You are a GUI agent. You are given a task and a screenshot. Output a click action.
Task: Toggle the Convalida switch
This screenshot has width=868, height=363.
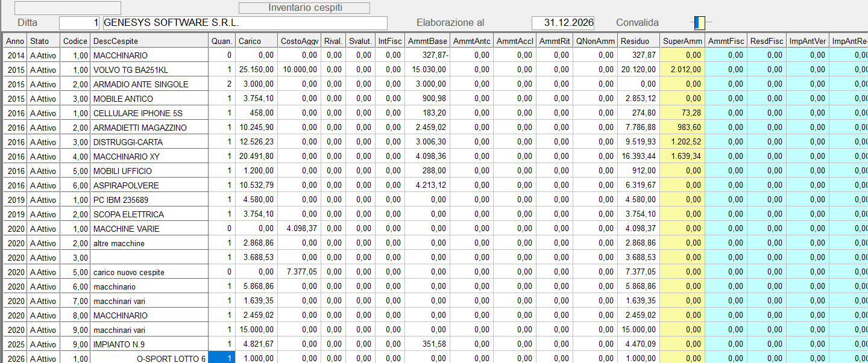click(699, 23)
